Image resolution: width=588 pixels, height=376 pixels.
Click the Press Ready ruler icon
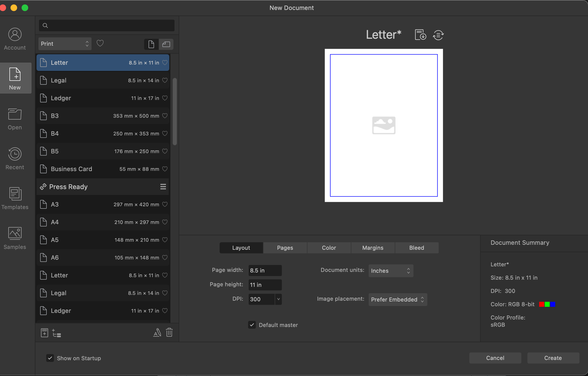[x=43, y=187]
